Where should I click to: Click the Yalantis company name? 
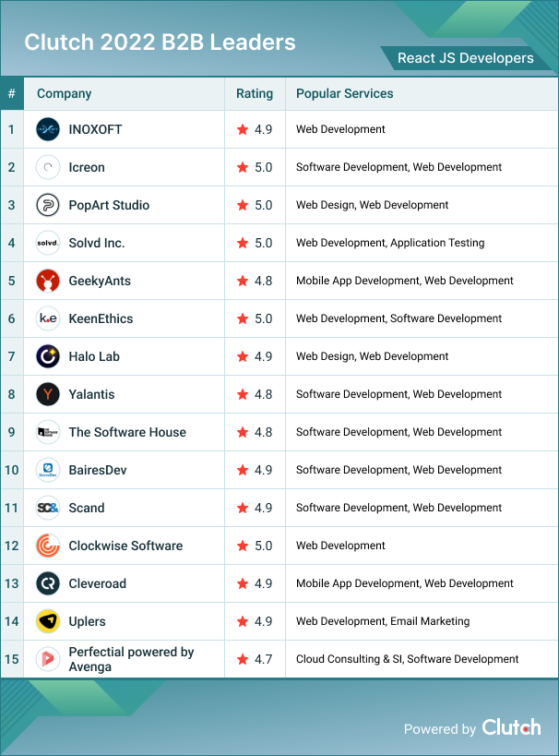point(91,394)
